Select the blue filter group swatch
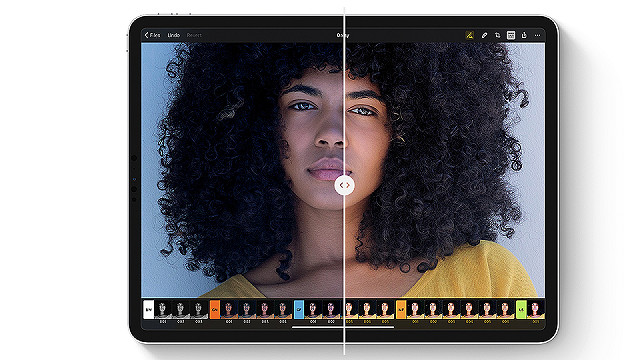Viewport: 640px width, 360px height. 299,309
